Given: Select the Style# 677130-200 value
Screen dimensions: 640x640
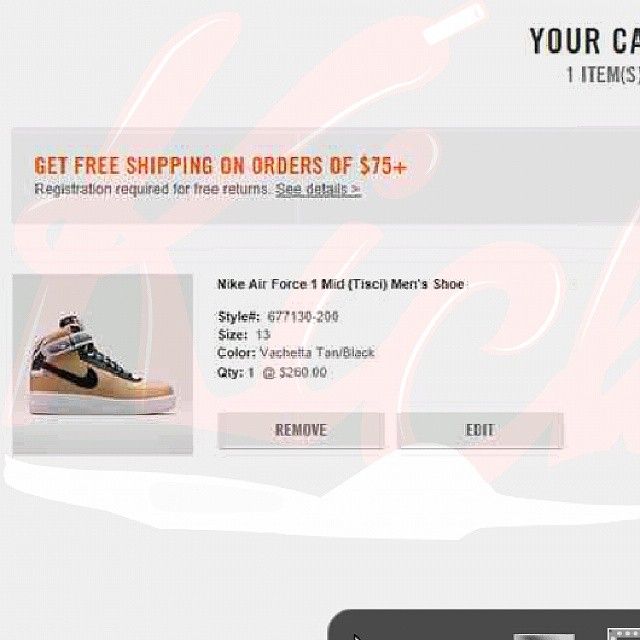Looking at the screenshot, I should (x=302, y=317).
